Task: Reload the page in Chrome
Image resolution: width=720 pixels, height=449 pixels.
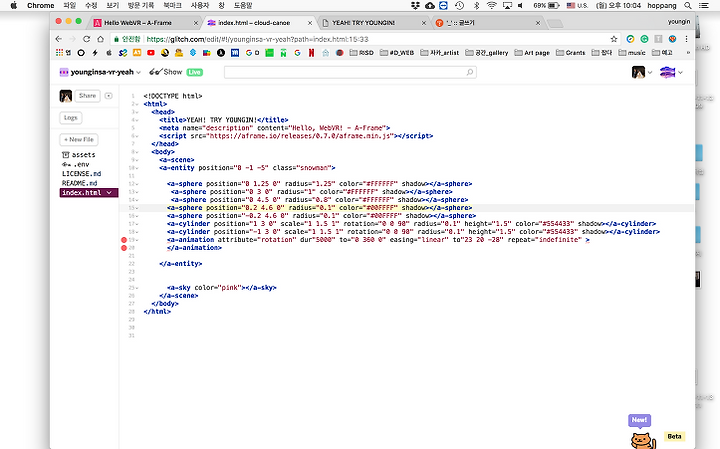Action: click(86, 39)
